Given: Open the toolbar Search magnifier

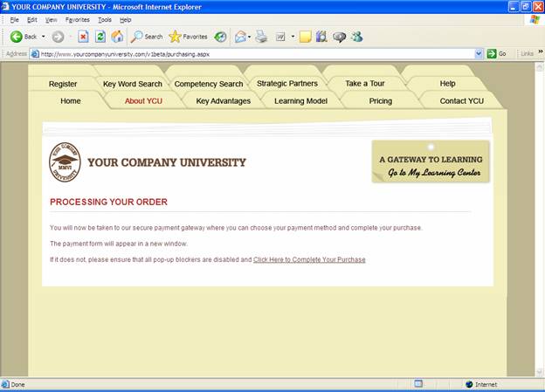Looking at the screenshot, I should pos(147,37).
